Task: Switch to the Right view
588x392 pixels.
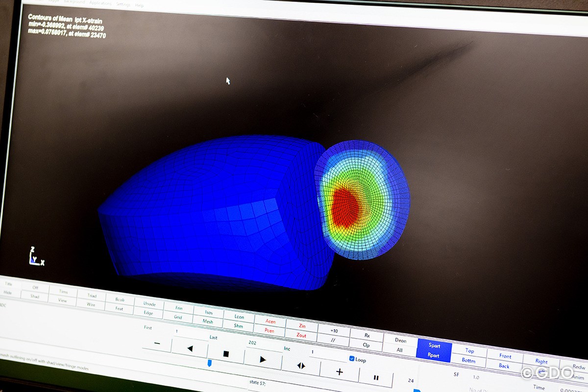Action: pyautogui.click(x=541, y=362)
